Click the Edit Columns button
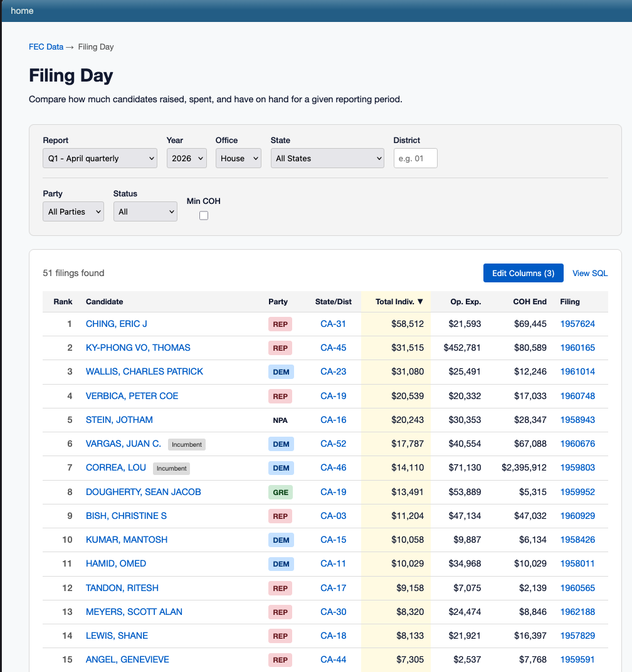Viewport: 632px width, 672px height. click(x=523, y=273)
